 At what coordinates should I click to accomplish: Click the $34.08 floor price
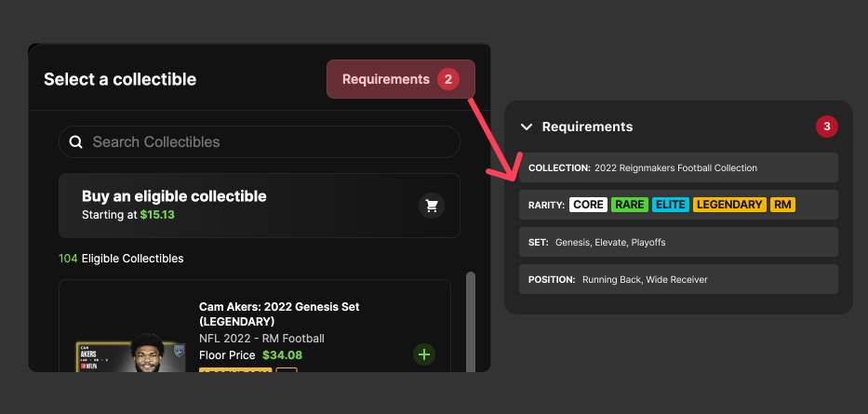point(282,354)
